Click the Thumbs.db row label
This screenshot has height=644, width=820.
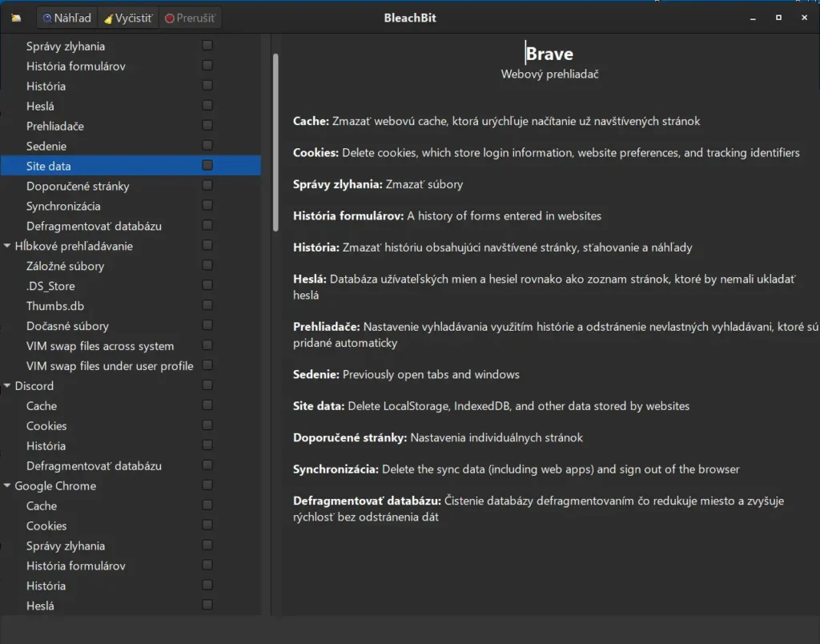click(x=55, y=305)
